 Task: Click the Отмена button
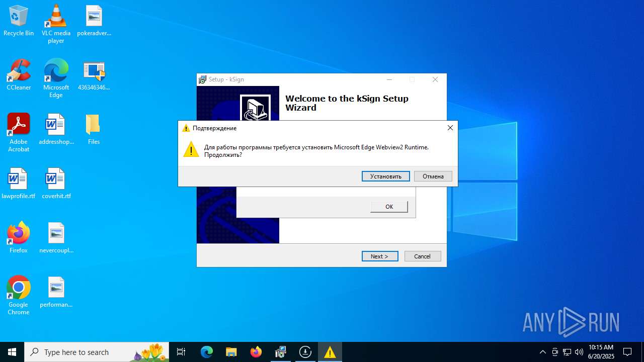(433, 176)
